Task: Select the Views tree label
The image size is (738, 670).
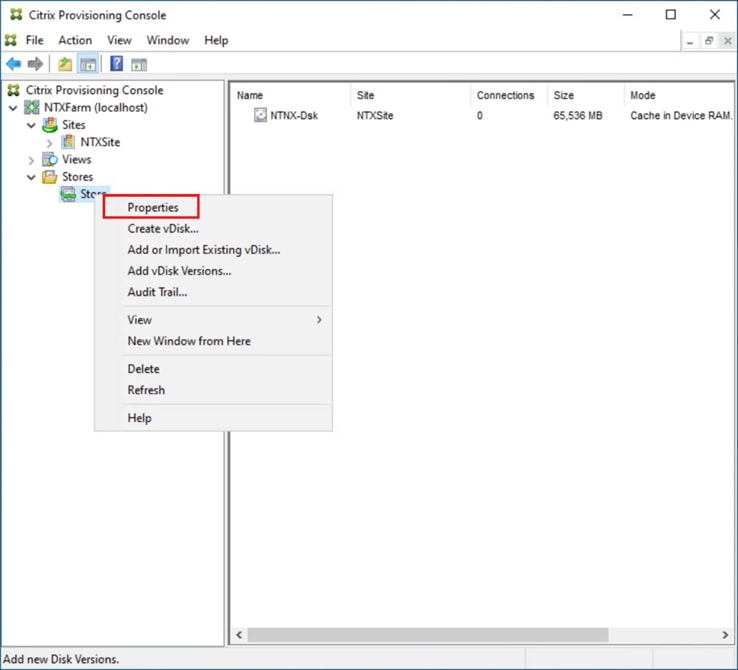Action: (77, 160)
